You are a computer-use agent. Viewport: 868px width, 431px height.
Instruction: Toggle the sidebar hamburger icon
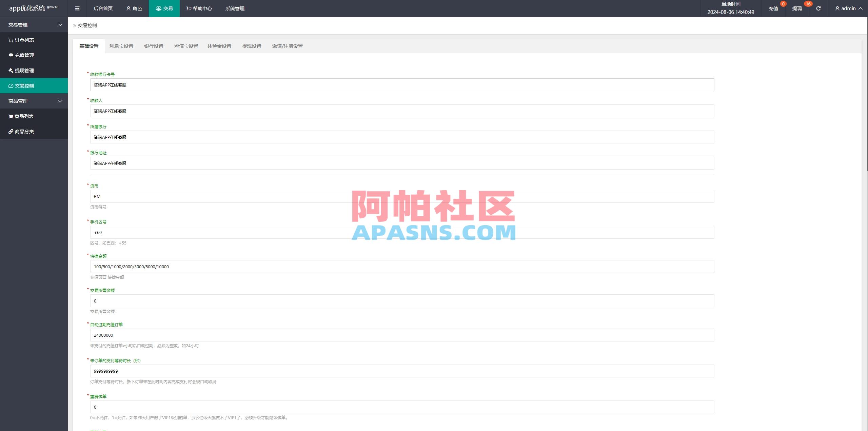[x=77, y=8]
